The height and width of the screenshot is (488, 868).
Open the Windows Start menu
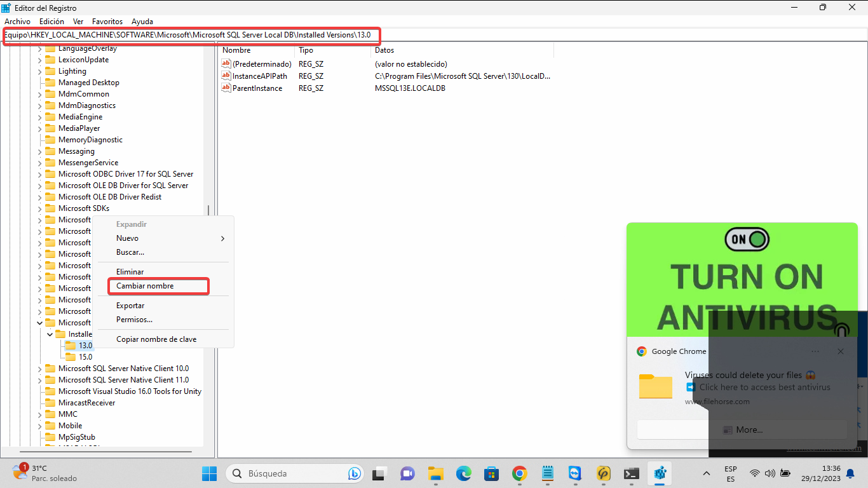tap(209, 473)
